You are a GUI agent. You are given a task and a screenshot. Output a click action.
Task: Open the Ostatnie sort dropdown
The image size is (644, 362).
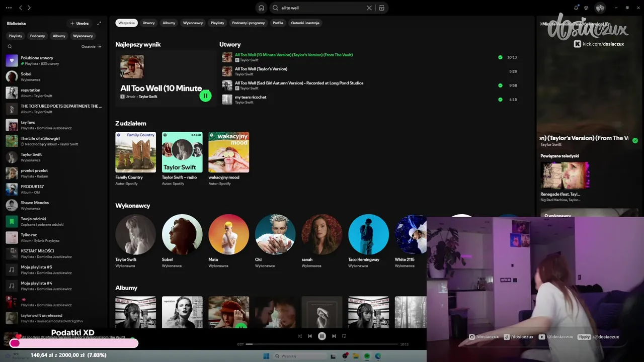92,46
